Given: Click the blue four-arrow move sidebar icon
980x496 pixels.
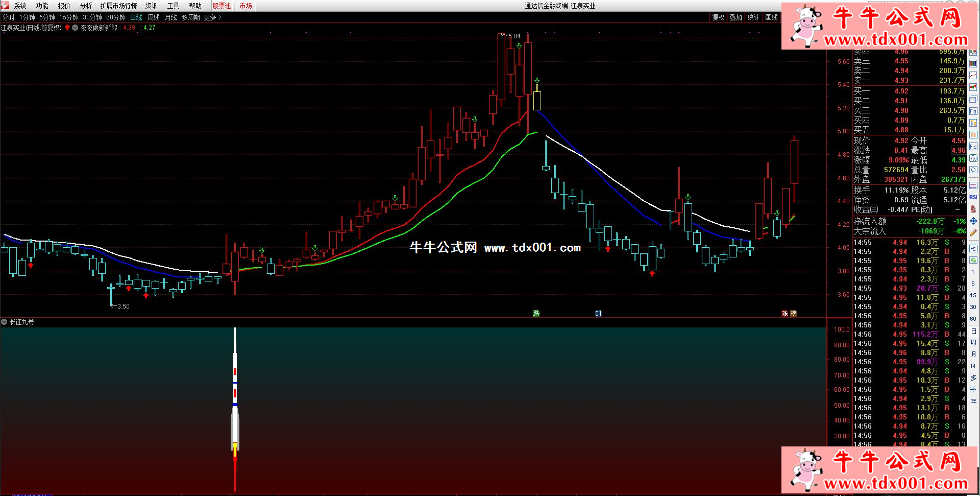Looking at the screenshot, I should point(973,221).
